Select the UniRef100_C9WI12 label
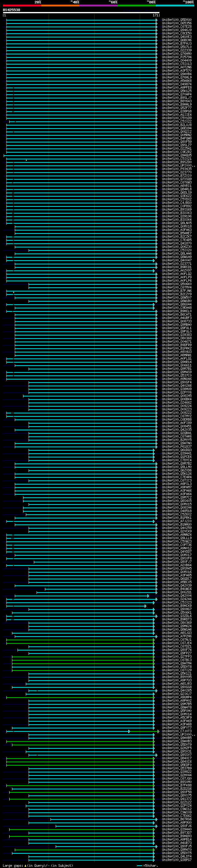The width and height of the screenshot is (197, 868). 177,809
